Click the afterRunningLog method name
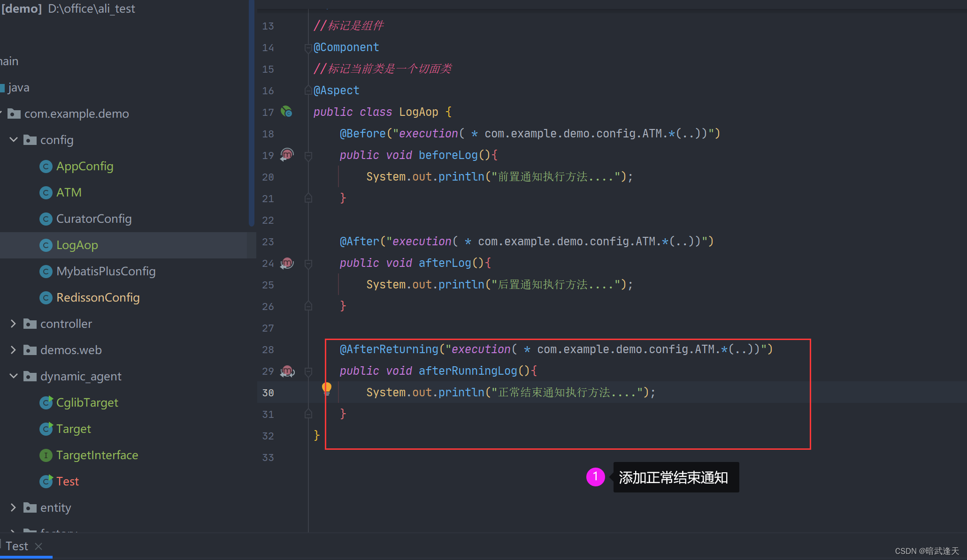 click(x=468, y=371)
